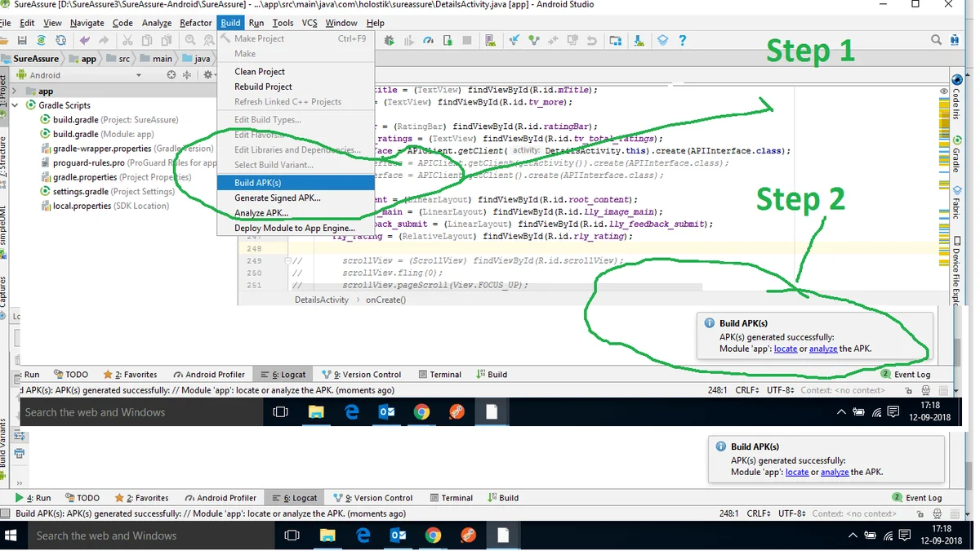Click the 248:1 cursor position in lower status bar
The width and height of the screenshot is (980, 551).
pyautogui.click(x=728, y=514)
